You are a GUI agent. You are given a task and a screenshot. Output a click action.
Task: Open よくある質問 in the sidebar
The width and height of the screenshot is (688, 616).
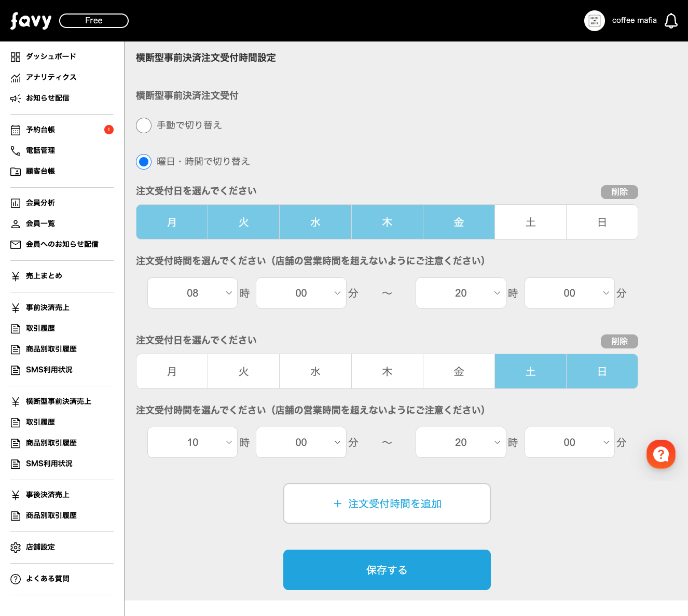click(48, 579)
